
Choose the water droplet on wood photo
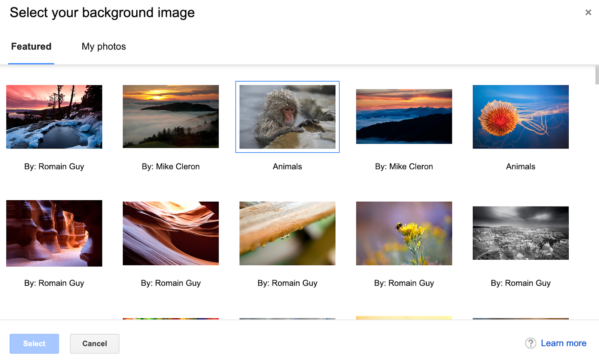[287, 233]
